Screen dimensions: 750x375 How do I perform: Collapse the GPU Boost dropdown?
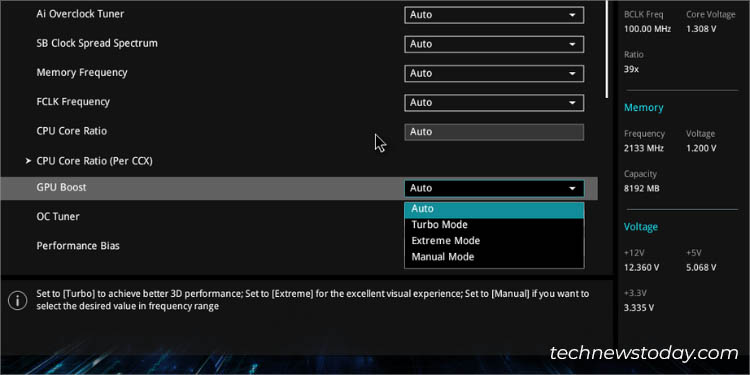(x=494, y=188)
